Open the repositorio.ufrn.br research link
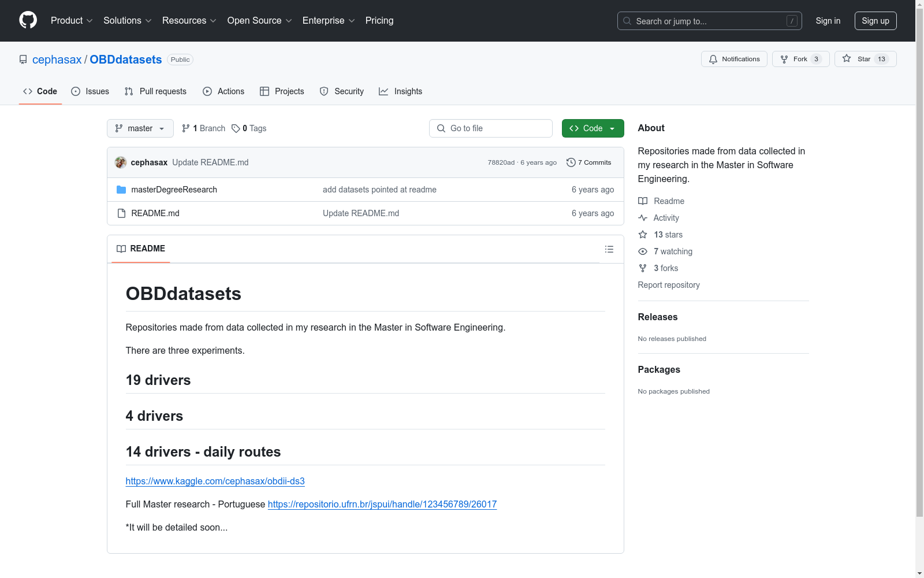 pyautogui.click(x=382, y=504)
